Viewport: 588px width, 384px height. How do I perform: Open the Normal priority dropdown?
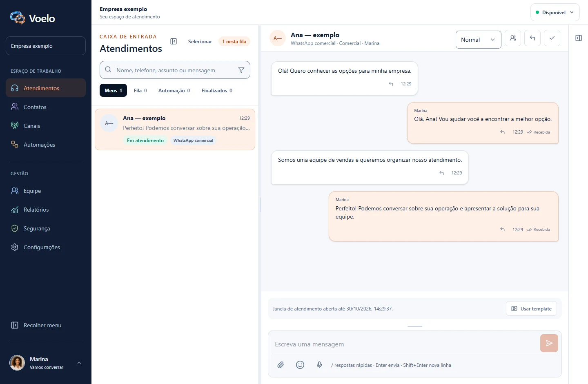(x=478, y=40)
